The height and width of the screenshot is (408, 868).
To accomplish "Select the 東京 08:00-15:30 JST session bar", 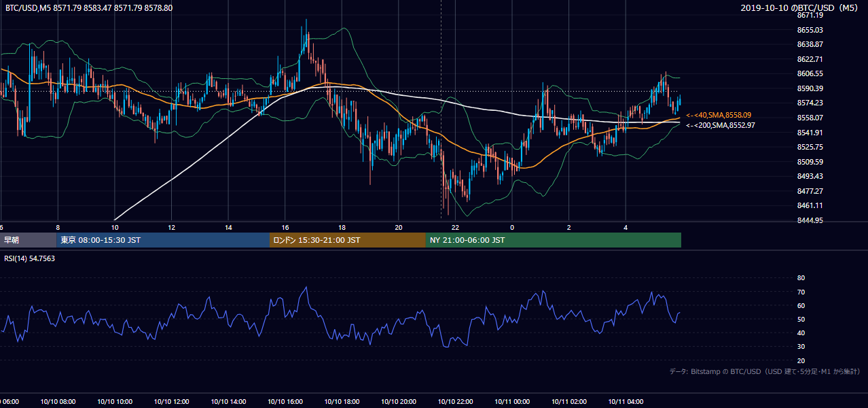I will click(164, 240).
